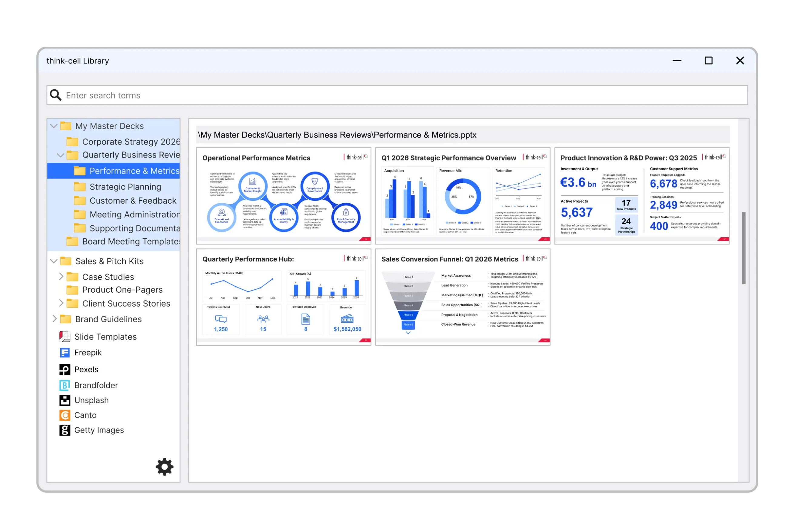Image resolution: width=795 pixels, height=532 pixels.
Task: Open the Freepik label
Action: 88,353
